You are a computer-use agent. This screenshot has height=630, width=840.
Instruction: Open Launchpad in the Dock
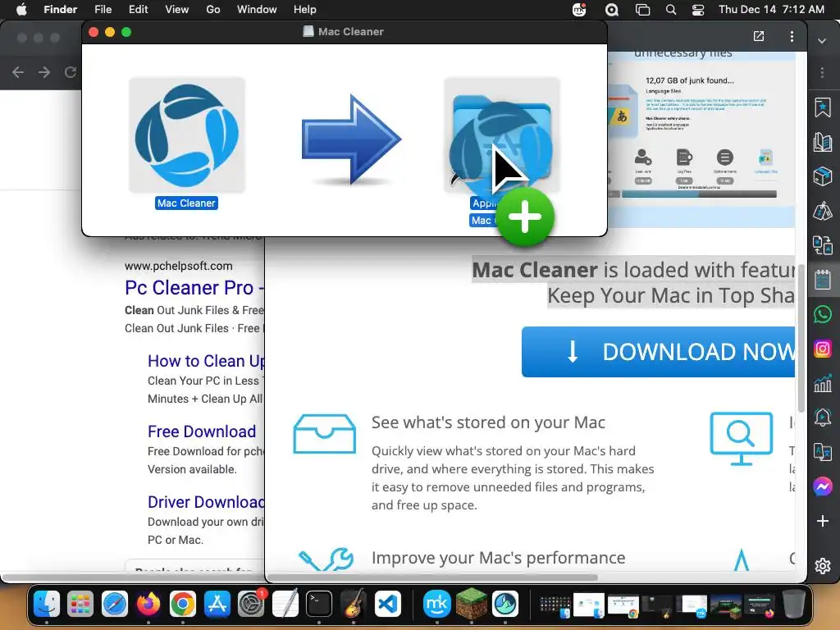point(80,605)
